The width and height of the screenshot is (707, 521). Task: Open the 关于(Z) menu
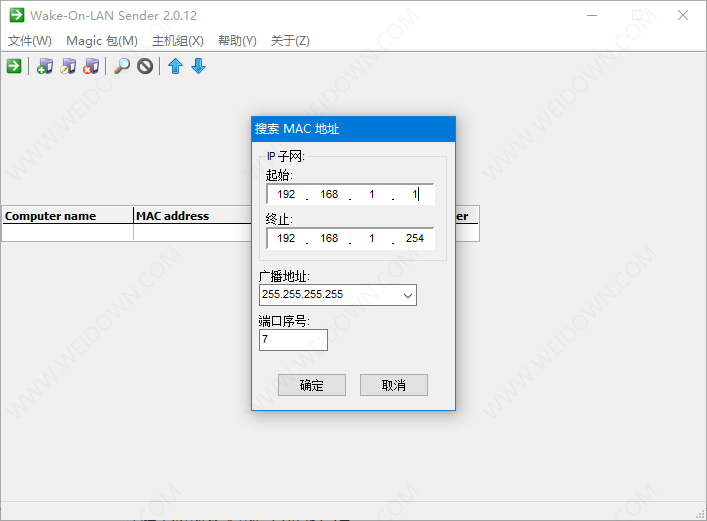coord(290,41)
